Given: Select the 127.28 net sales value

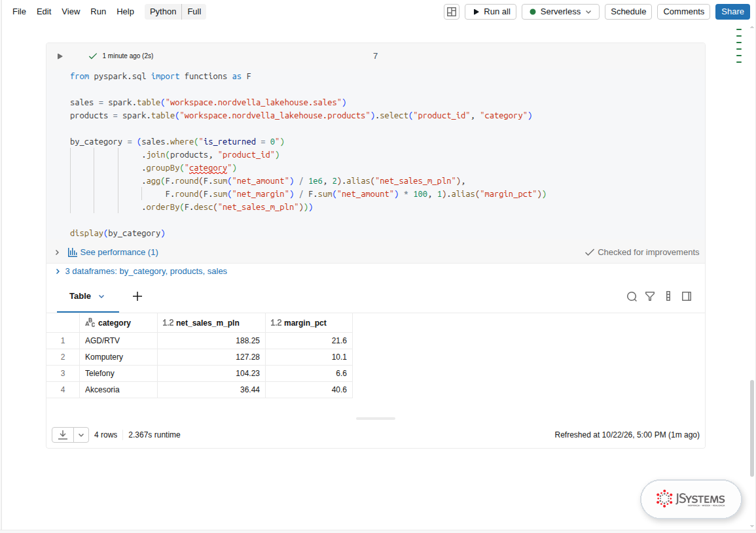Looking at the screenshot, I should [211, 357].
